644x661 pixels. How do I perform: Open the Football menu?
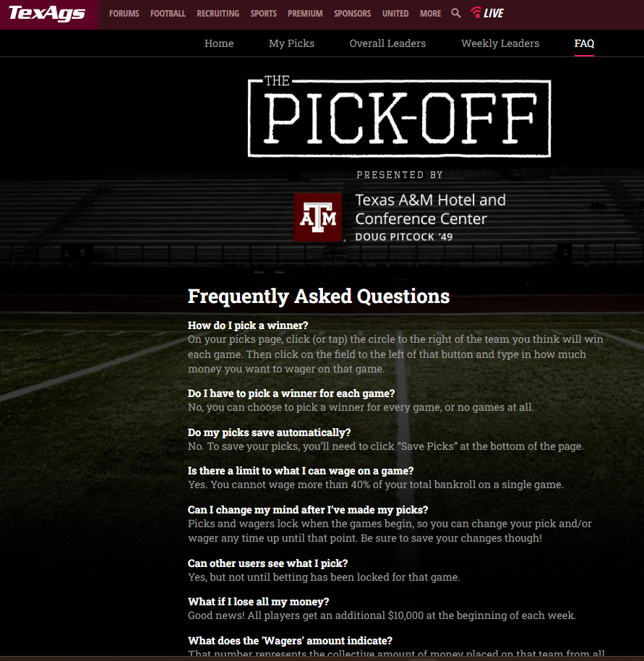168,14
